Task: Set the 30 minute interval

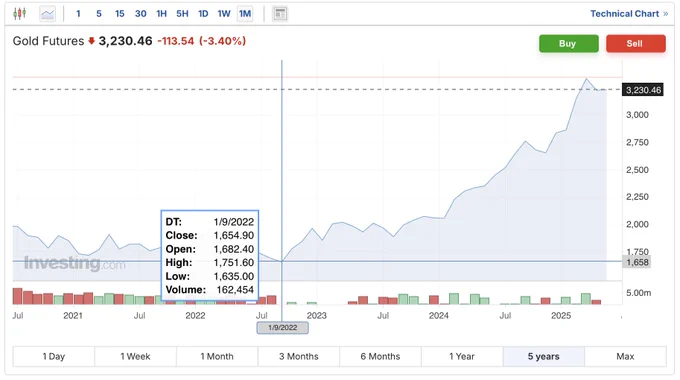Action: coord(141,14)
